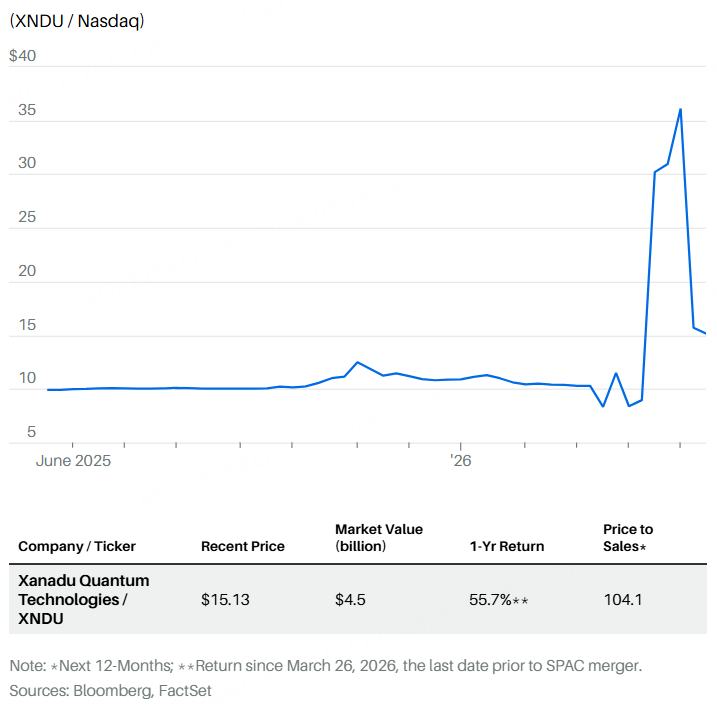Image resolution: width=717 pixels, height=710 pixels.
Task: Select the Recent Price column header
Action: coord(243,546)
